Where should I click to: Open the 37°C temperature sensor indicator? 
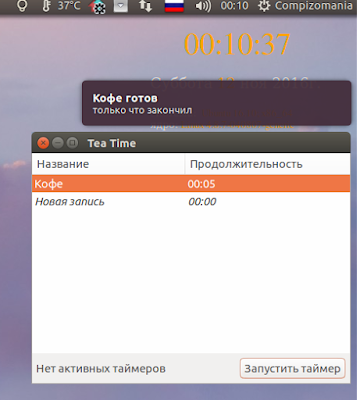pos(62,6)
